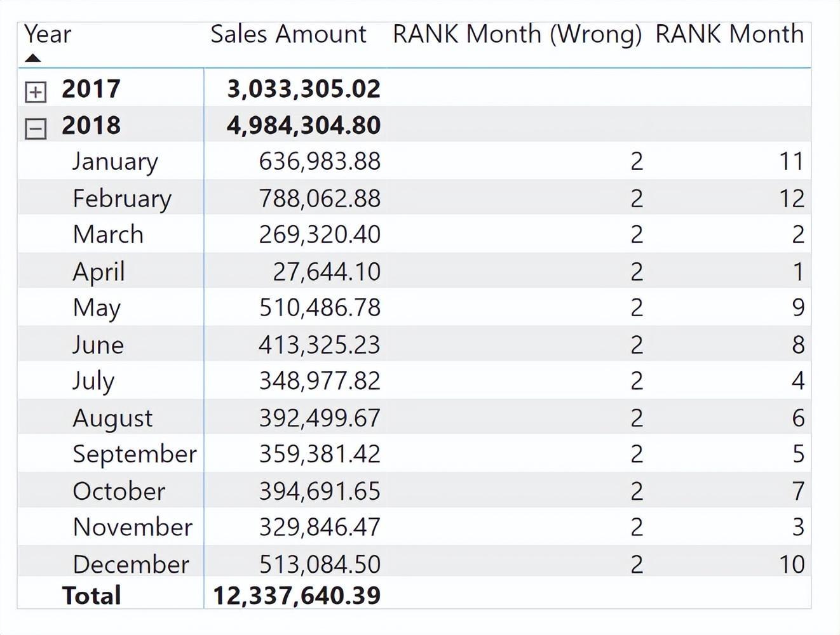The image size is (840, 635).
Task: Click the RANK Month column header
Action: pyautogui.click(x=729, y=34)
